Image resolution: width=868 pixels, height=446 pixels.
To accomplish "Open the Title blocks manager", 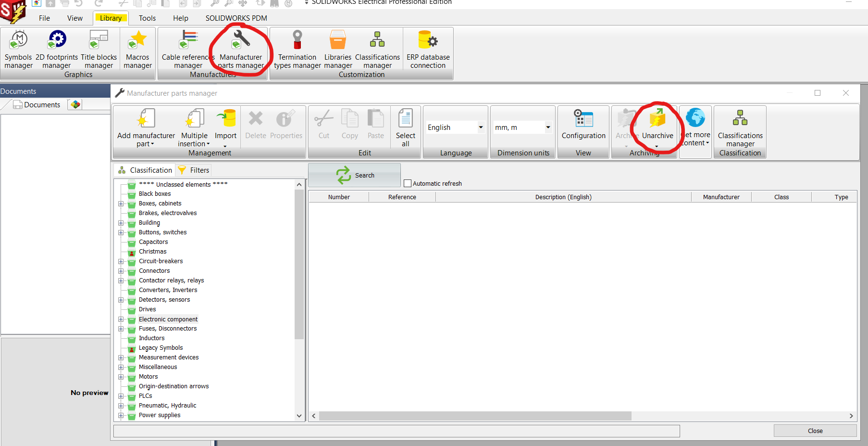I will pyautogui.click(x=99, y=50).
